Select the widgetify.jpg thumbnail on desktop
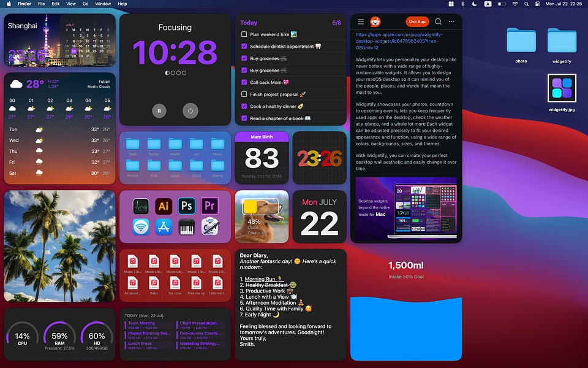The width and height of the screenshot is (588, 368). 562,88
